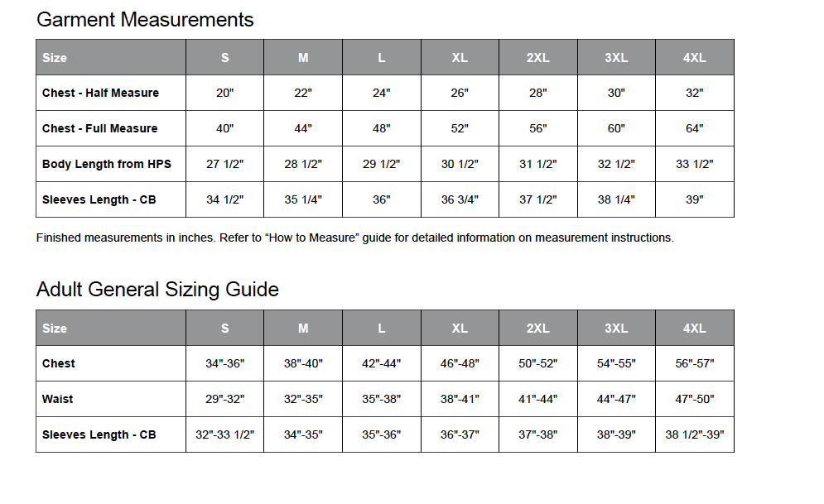
Task: Select the "Body Length from HPS" row label
Action: tap(107, 164)
